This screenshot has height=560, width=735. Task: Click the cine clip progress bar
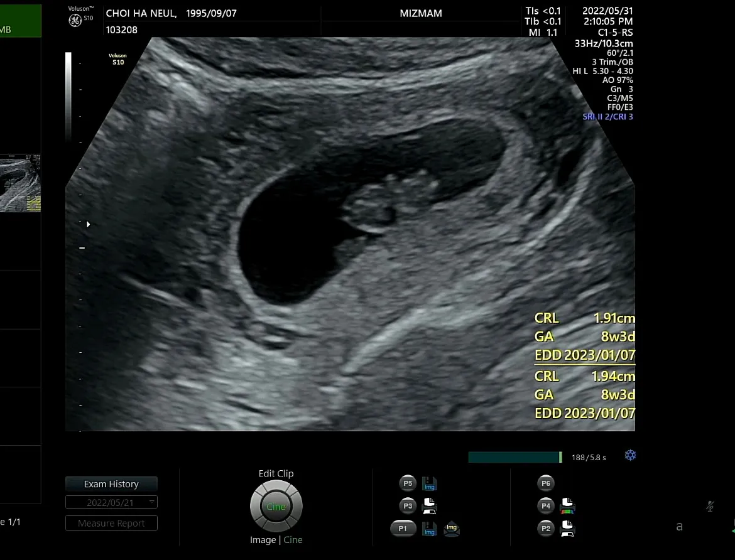click(x=514, y=457)
